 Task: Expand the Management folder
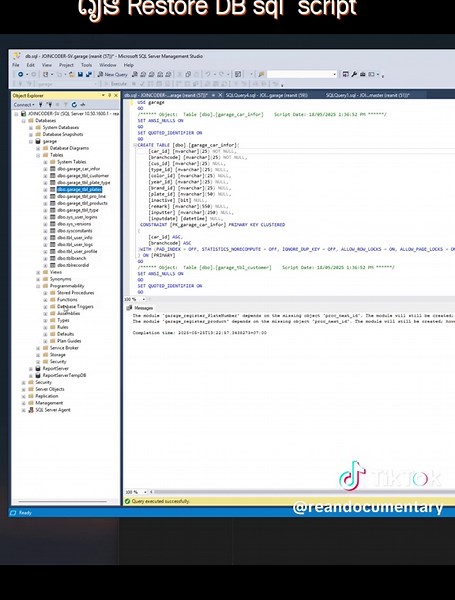23,403
